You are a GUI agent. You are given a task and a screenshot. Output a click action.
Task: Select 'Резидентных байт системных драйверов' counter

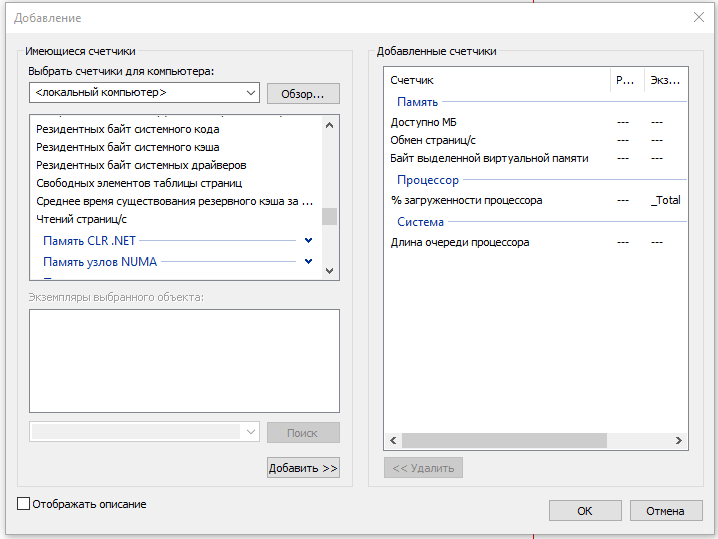[x=141, y=165]
